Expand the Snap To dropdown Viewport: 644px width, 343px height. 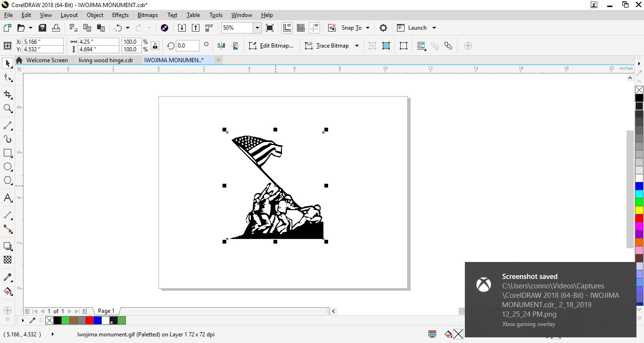pos(368,28)
